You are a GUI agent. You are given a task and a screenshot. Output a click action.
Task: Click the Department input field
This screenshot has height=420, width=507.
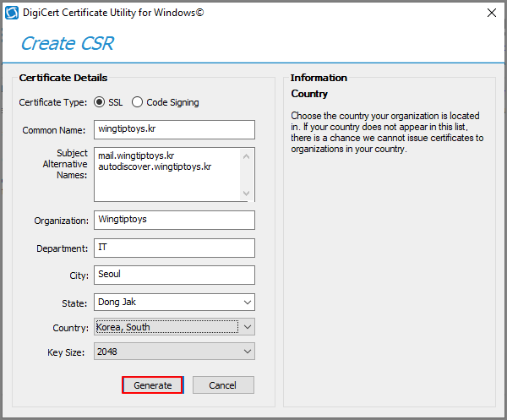point(174,248)
